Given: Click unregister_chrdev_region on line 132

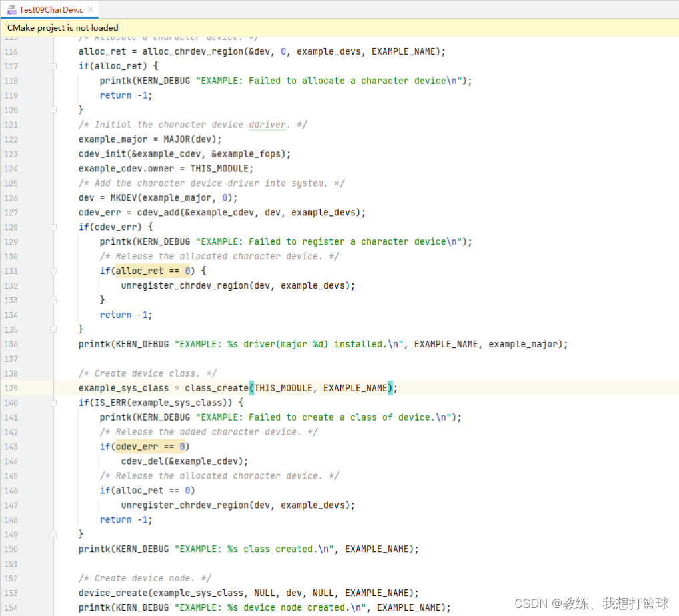Looking at the screenshot, I should (185, 286).
